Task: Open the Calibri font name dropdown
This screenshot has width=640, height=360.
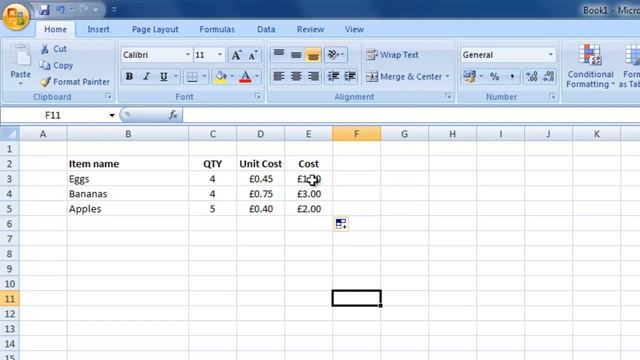Action: click(x=187, y=55)
